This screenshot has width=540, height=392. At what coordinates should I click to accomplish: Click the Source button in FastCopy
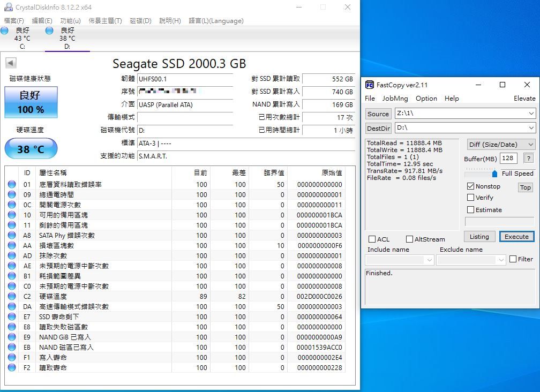[x=378, y=114]
